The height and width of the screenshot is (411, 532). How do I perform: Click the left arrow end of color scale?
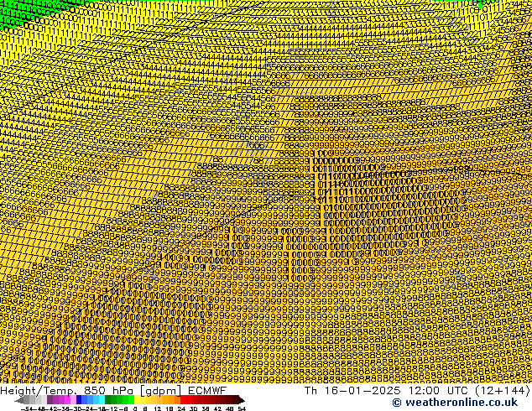[19, 400]
